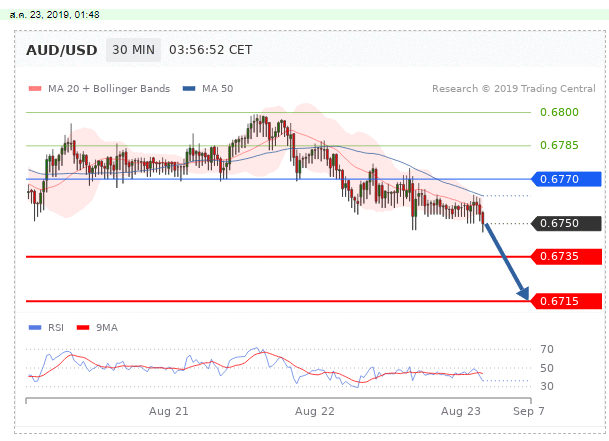Screen dimensions: 609x441
Task: Select the 0.6785 resistance level label
Action: click(x=559, y=145)
